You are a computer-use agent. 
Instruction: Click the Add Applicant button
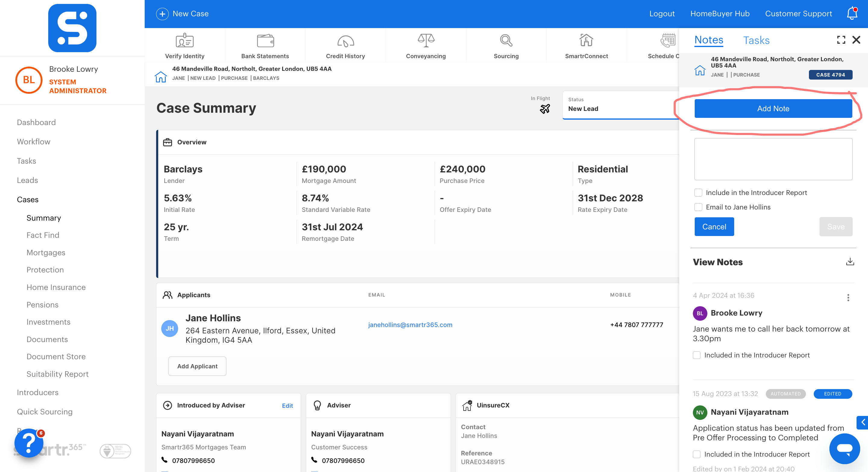coord(197,366)
